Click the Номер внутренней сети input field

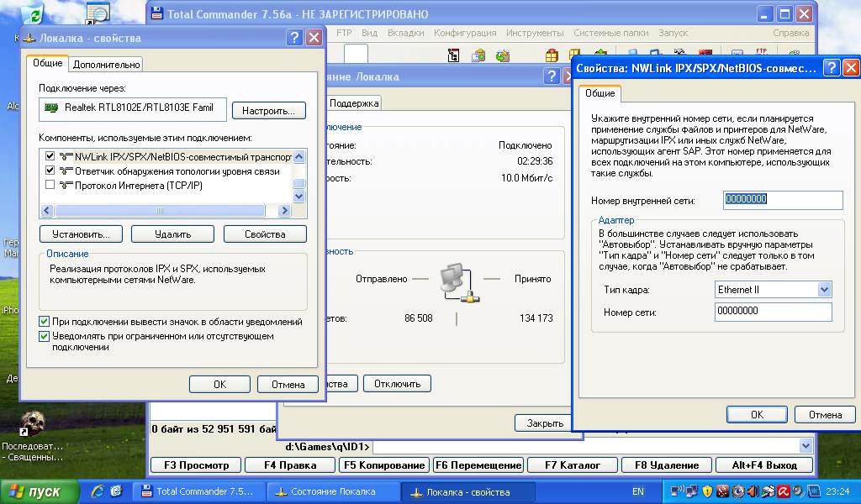783,200
